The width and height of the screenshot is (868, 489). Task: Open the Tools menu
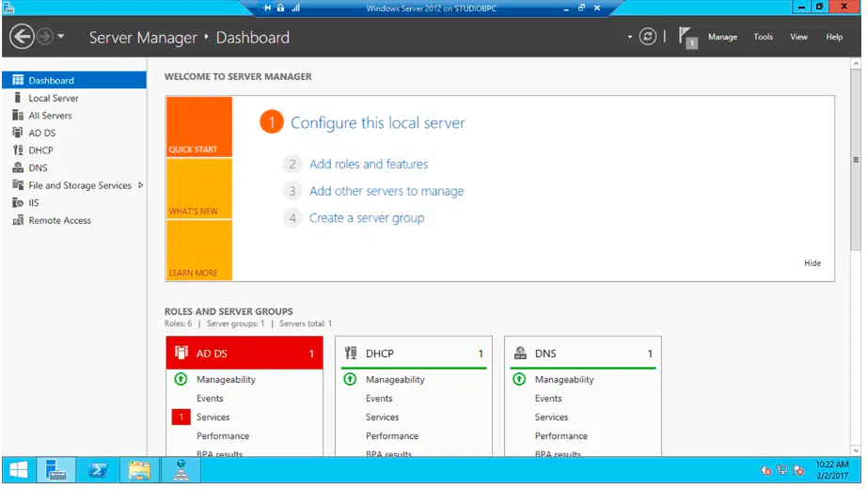click(763, 37)
